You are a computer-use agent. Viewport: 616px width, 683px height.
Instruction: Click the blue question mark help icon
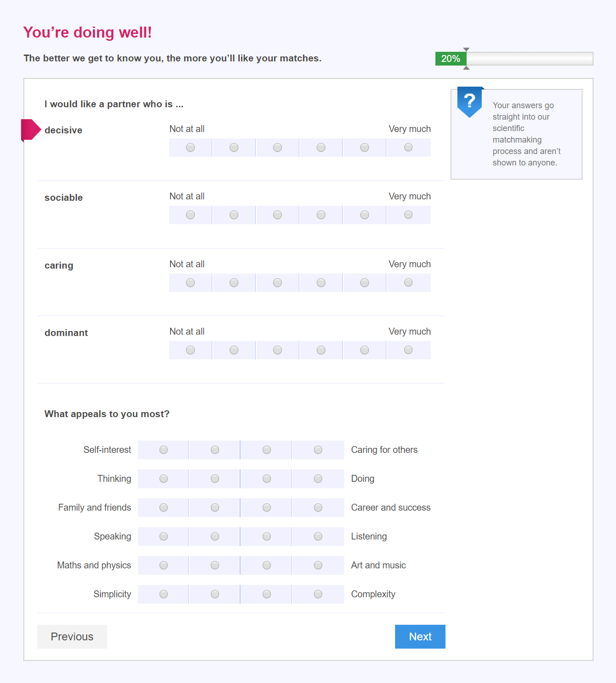469,101
